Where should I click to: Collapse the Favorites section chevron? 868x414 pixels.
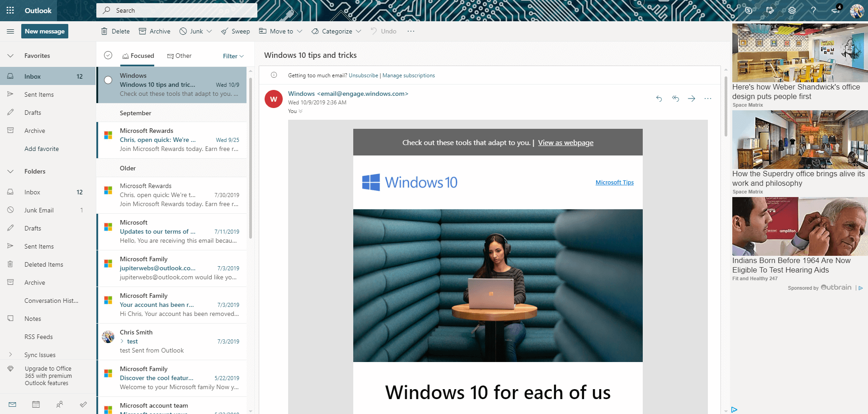[x=10, y=56]
